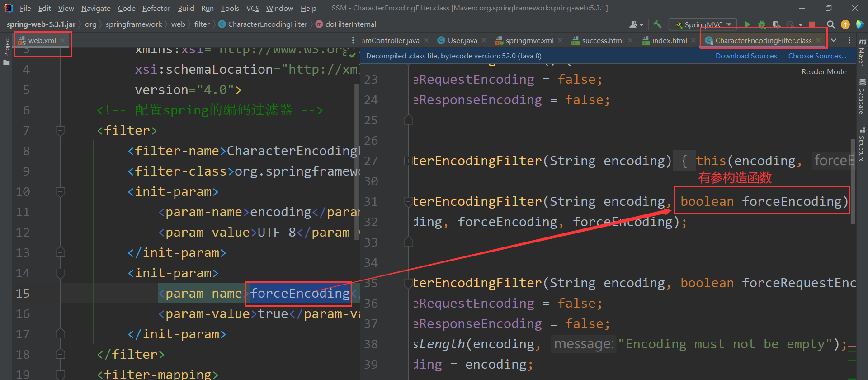This screenshot has width=868, height=380.
Task: Open the Database tool window
Action: tap(862, 96)
